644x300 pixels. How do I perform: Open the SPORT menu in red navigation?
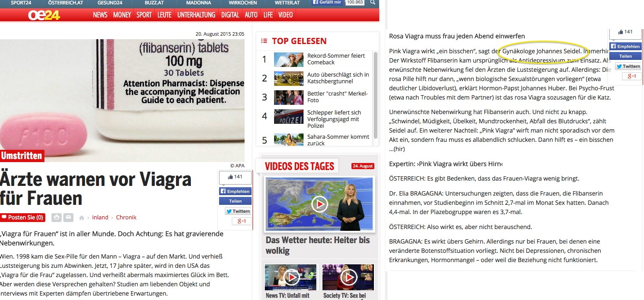(144, 15)
